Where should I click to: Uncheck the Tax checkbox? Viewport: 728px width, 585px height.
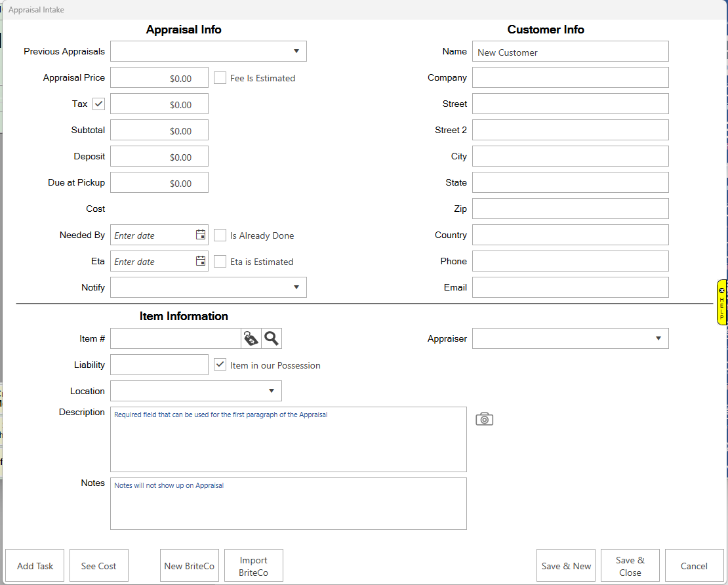click(99, 104)
